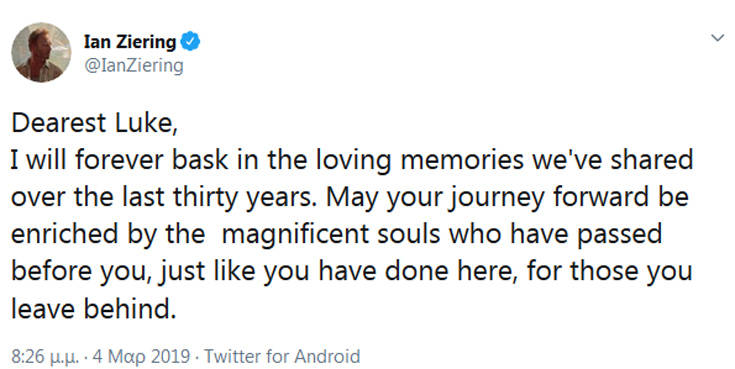Click 'for those you' ending the fifth line
Image resolution: width=735 pixels, height=369 pixels.
[x=609, y=272]
